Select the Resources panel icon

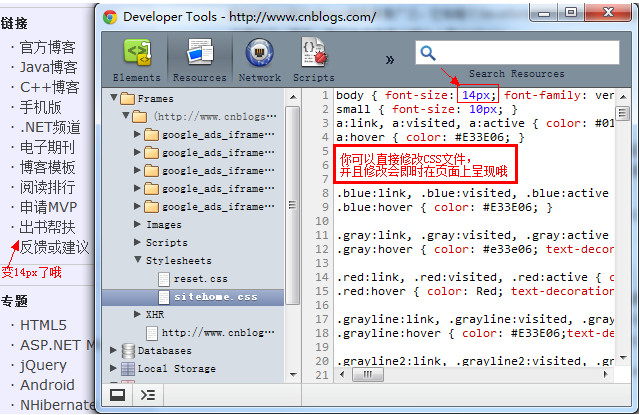click(x=199, y=58)
